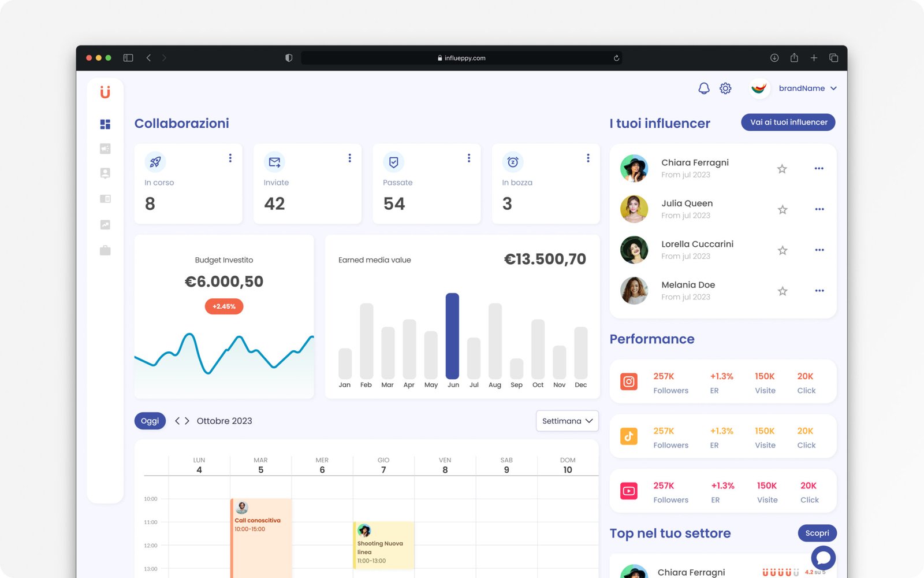Screen dimensions: 924x578
Task: Open the brandName account dropdown
Action: [807, 88]
